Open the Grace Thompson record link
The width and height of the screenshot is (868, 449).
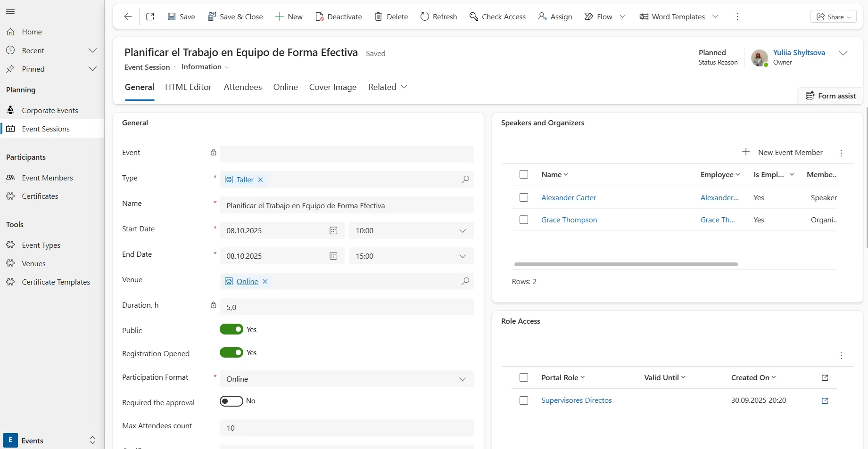tap(569, 220)
